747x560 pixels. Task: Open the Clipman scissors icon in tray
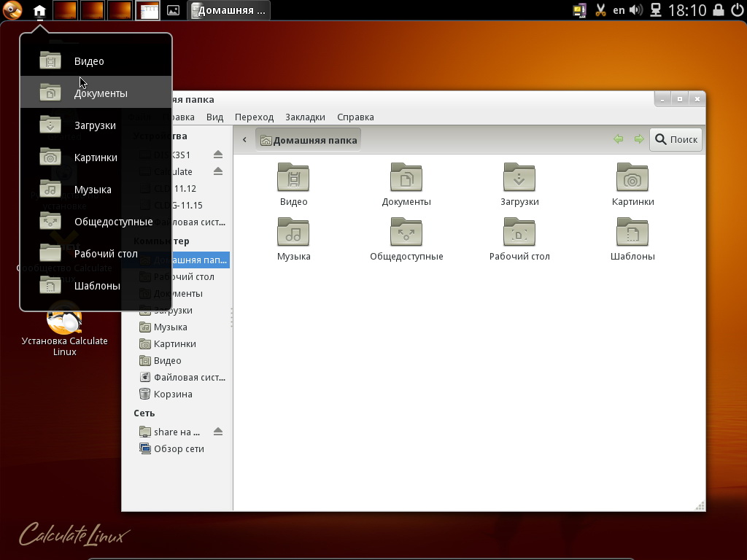click(x=600, y=9)
